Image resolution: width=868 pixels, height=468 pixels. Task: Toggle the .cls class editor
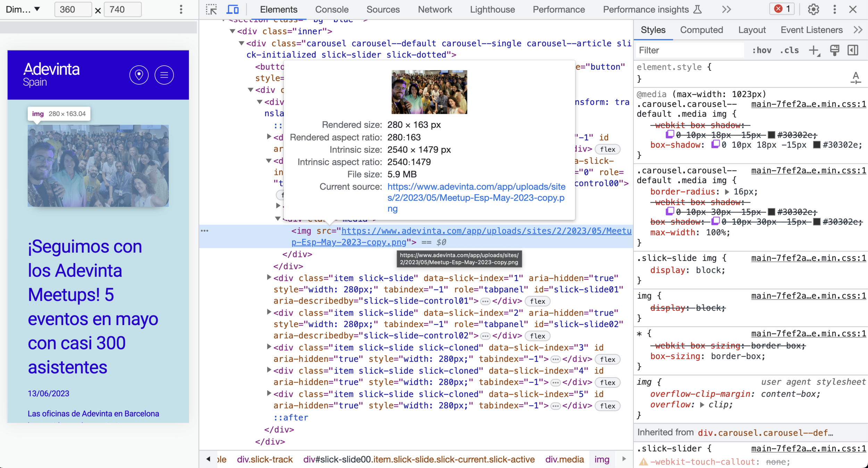point(789,50)
